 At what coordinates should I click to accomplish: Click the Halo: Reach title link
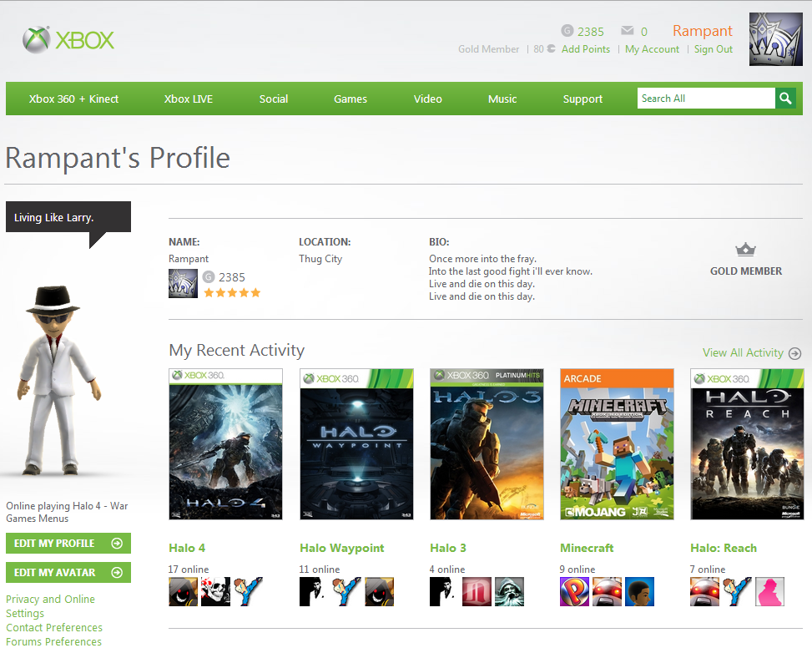(724, 548)
